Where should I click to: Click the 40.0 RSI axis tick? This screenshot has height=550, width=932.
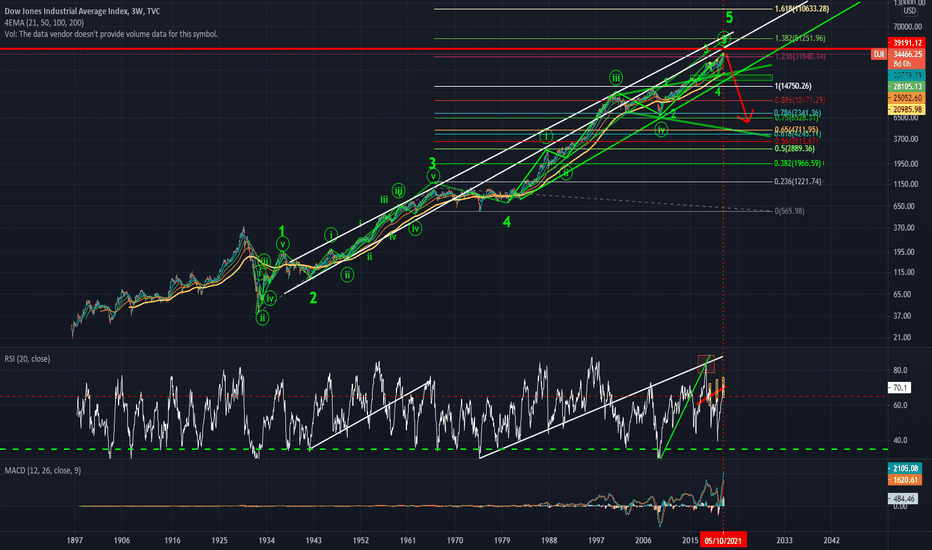tap(900, 441)
